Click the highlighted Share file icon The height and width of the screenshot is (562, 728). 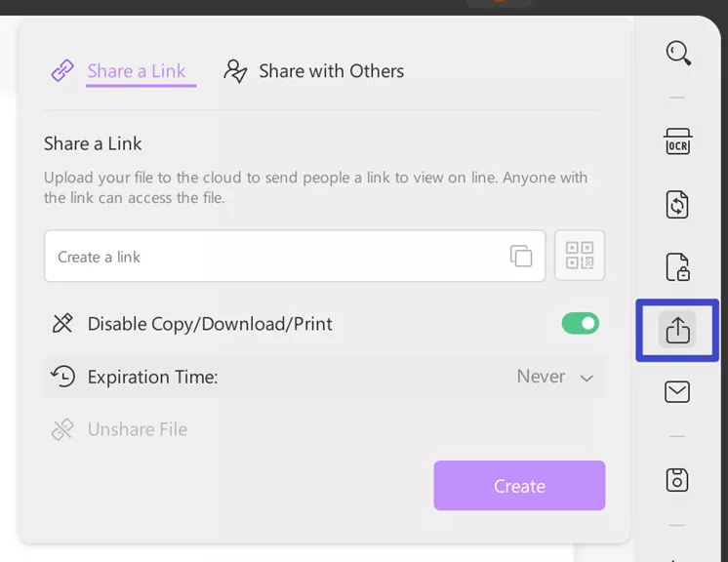[x=677, y=331]
